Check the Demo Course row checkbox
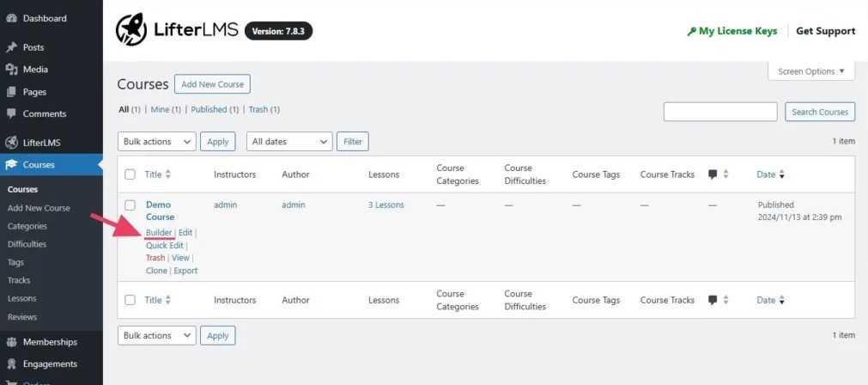The image size is (868, 385). 131,205
